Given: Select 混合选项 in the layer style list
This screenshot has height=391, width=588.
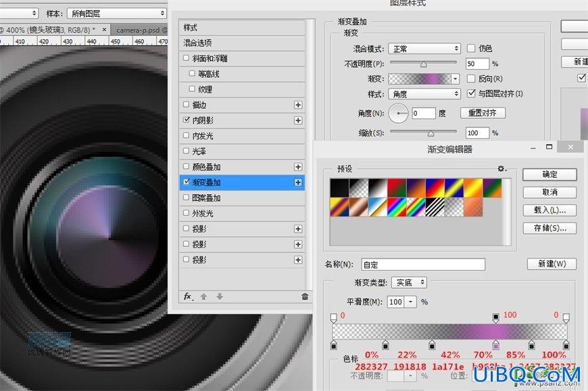Looking at the screenshot, I should pos(242,43).
